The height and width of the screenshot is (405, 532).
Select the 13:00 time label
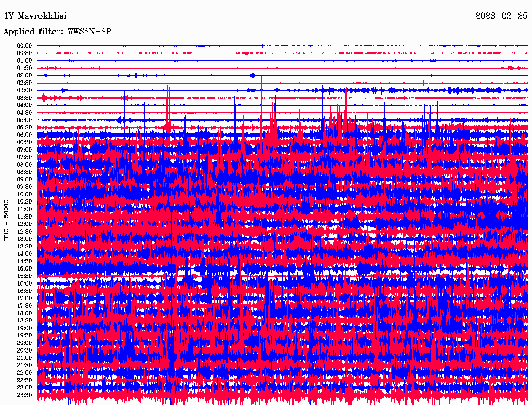click(24, 239)
